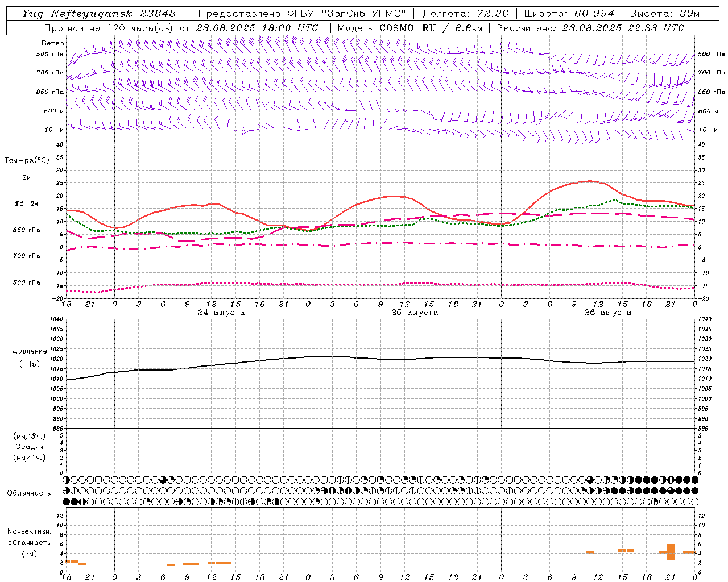Click the dash-dot line sample under '700 гПа' legend
Screen dimensions: 728x582
25,263
